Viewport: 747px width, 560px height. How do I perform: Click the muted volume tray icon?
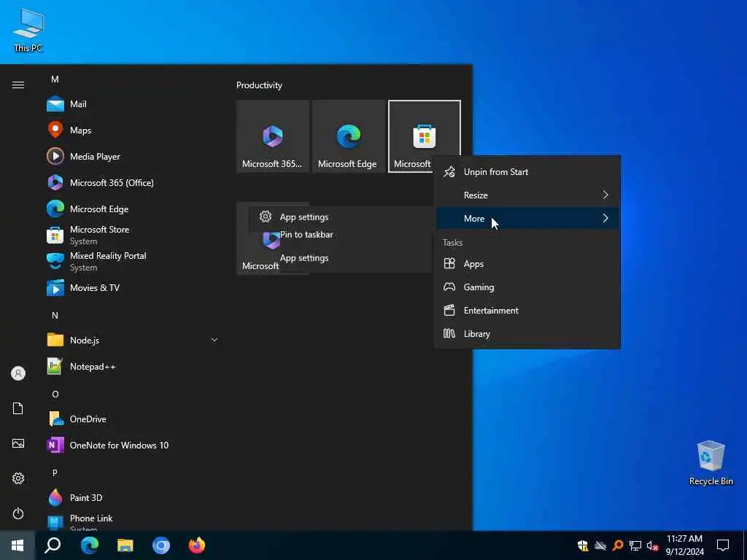point(652,545)
